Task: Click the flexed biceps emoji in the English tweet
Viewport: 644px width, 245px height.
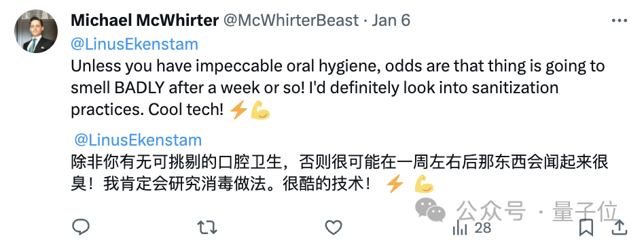Action: tap(260, 110)
